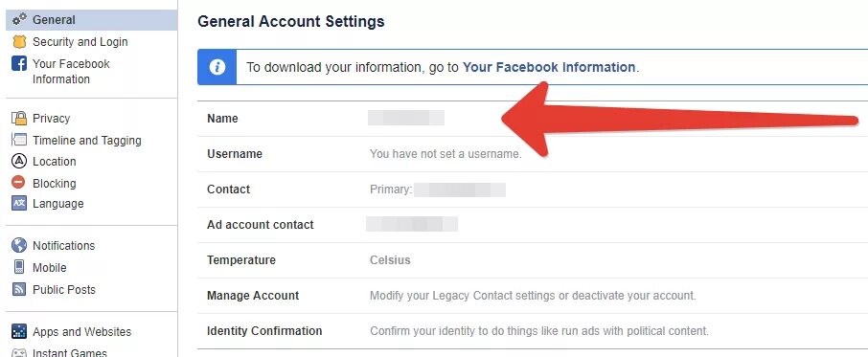868x357 pixels.
Task: Open the Temperature Celsius setting
Action: (533, 260)
